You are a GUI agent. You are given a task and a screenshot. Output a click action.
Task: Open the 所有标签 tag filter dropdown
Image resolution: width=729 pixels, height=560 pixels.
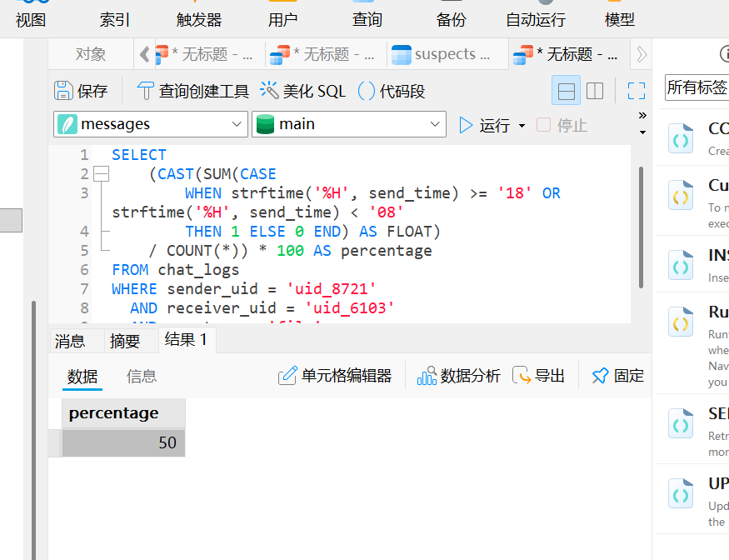pos(697,87)
